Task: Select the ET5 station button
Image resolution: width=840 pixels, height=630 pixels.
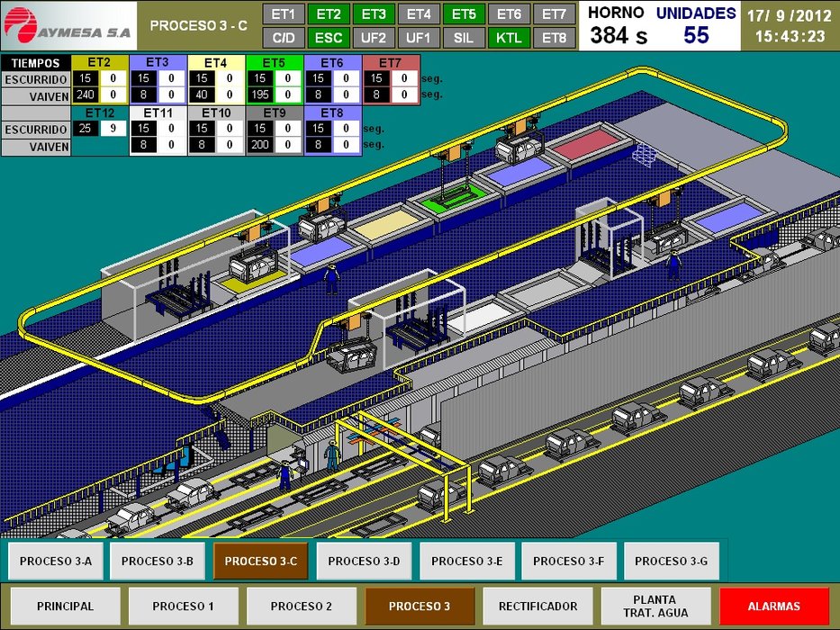Action: point(464,13)
